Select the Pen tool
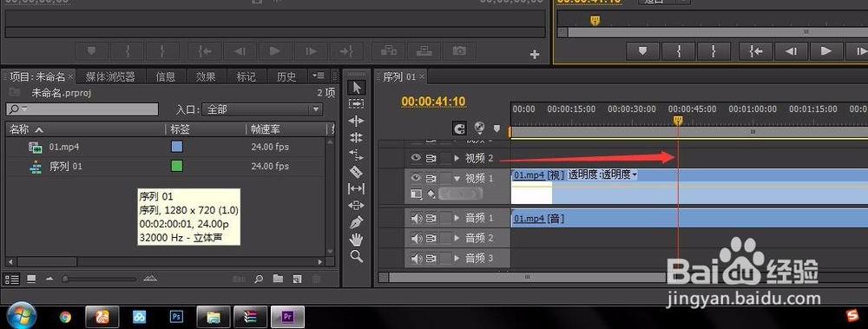 pyautogui.click(x=357, y=222)
